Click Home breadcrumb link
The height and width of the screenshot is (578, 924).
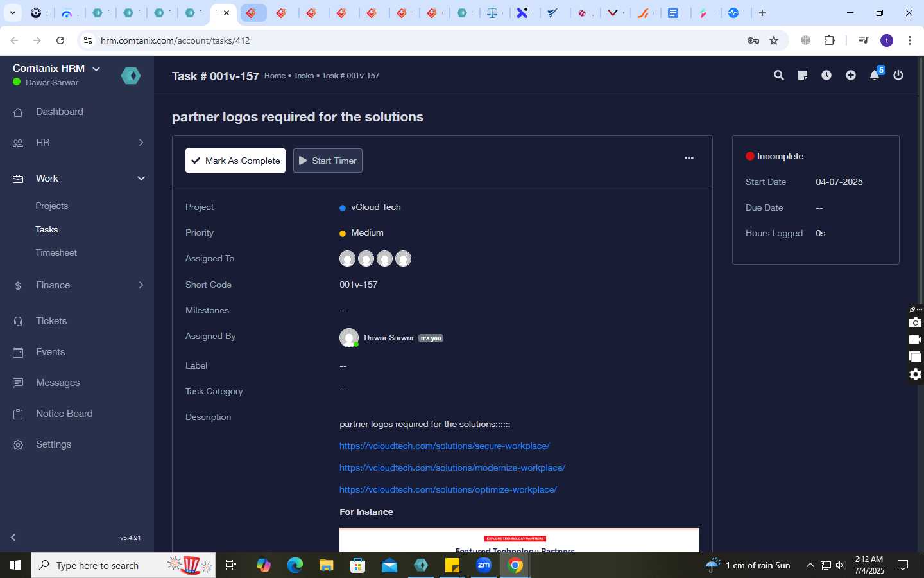point(275,76)
